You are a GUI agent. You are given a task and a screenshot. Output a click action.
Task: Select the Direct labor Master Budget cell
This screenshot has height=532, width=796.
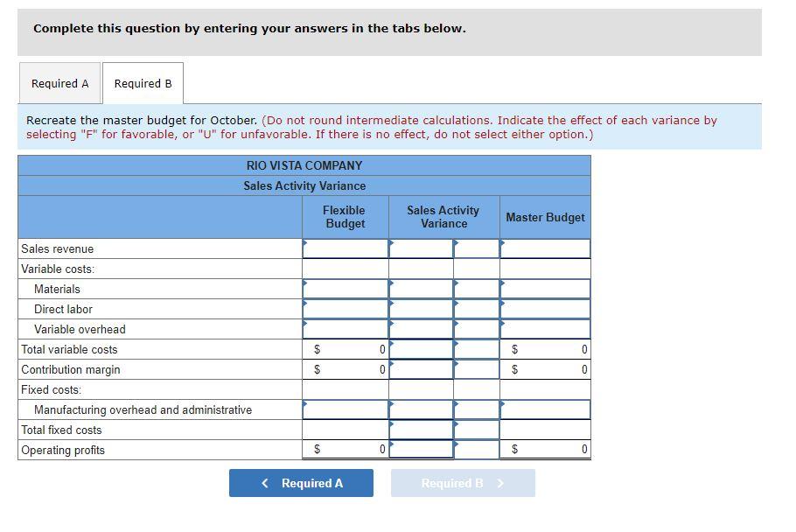(545, 309)
